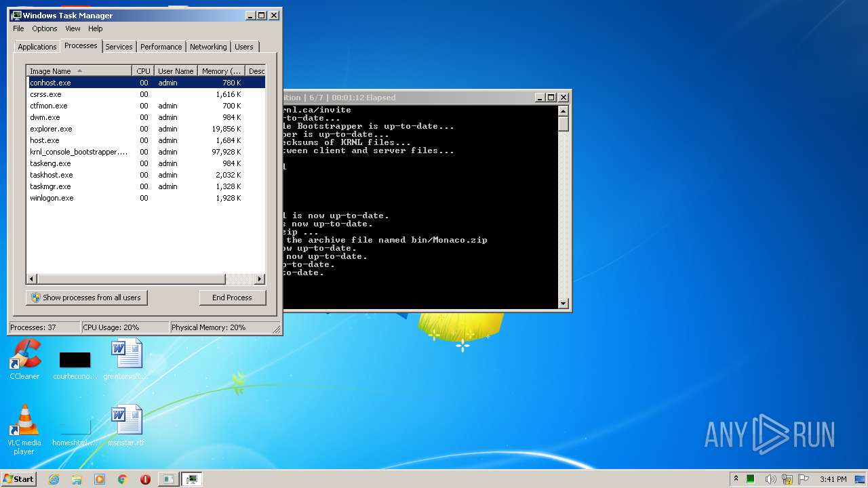Open Task Manager Help menu

tap(96, 28)
